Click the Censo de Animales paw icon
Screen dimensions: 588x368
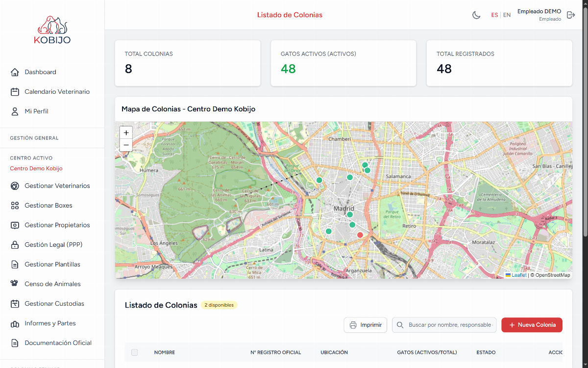[x=15, y=284]
